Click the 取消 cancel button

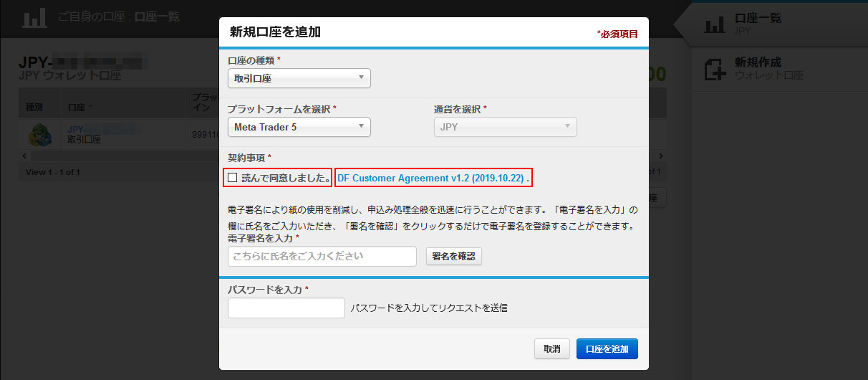pyautogui.click(x=551, y=349)
